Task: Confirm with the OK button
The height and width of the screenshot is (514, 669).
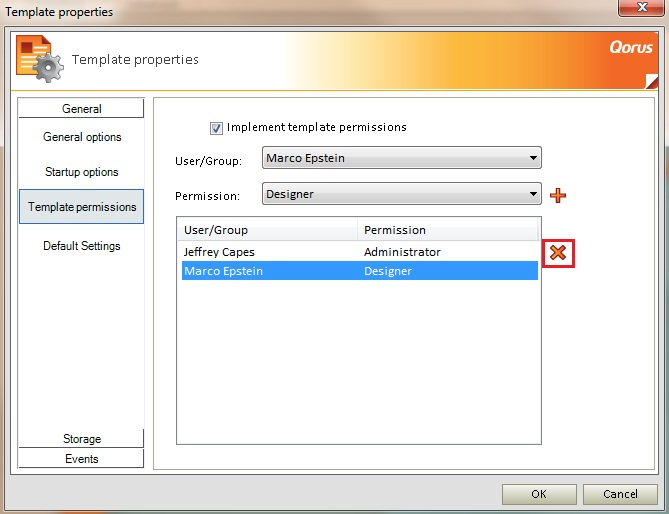Action: pyautogui.click(x=539, y=494)
